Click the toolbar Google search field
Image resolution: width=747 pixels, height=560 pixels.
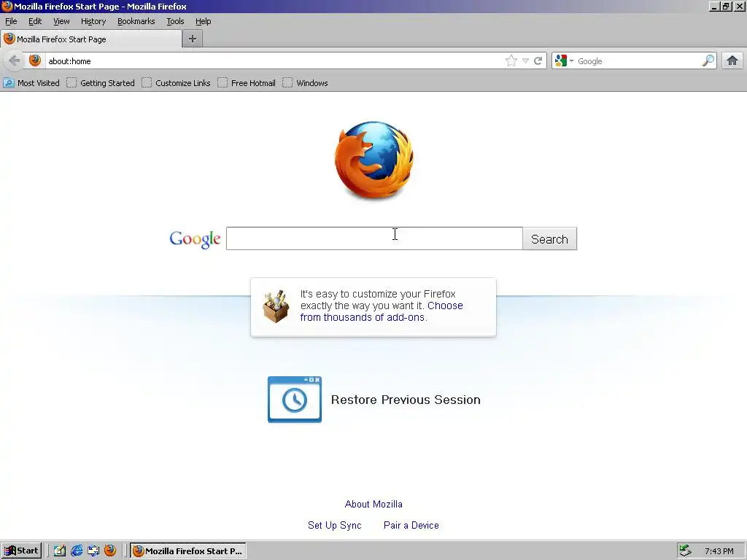coord(638,61)
